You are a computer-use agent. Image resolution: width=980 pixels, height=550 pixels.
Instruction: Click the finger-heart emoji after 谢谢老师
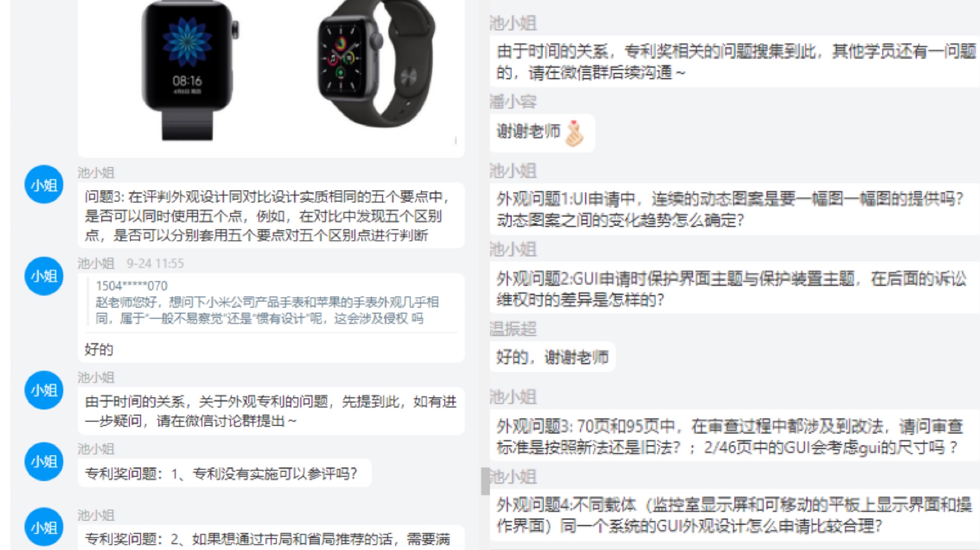click(575, 133)
